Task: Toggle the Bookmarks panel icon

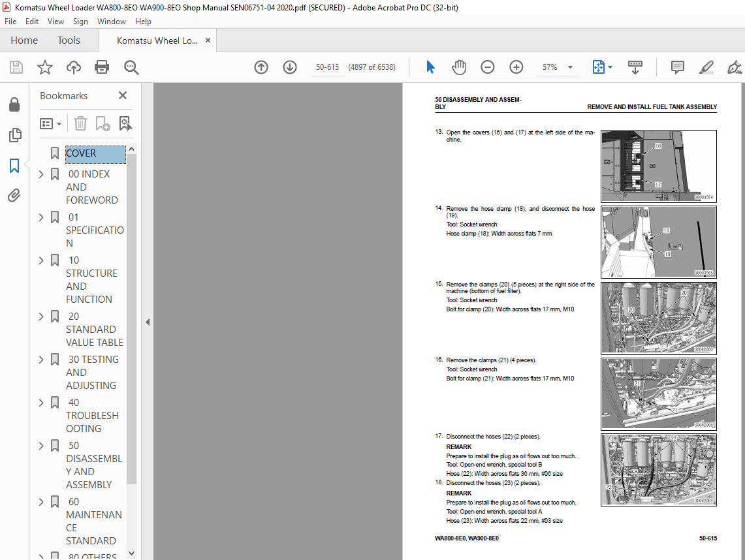Action: tap(14, 166)
